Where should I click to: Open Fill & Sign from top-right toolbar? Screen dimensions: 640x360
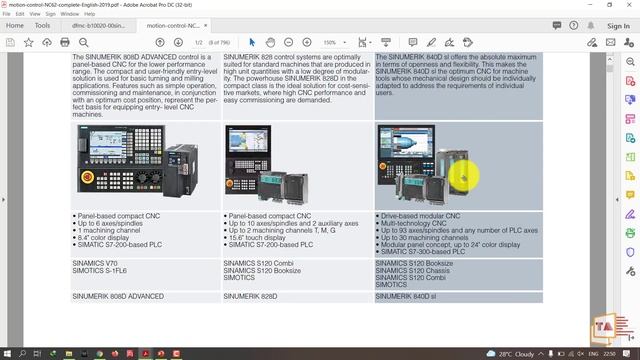592,42
